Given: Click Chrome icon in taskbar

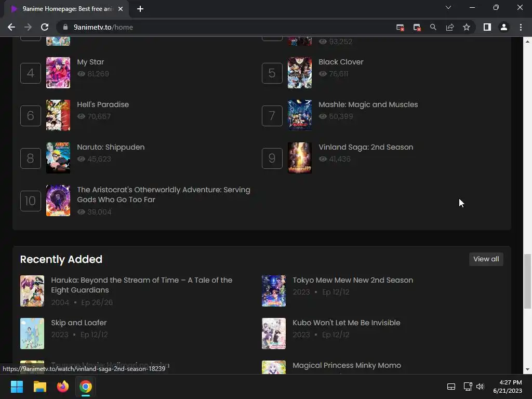Looking at the screenshot, I should pyautogui.click(x=86, y=387).
